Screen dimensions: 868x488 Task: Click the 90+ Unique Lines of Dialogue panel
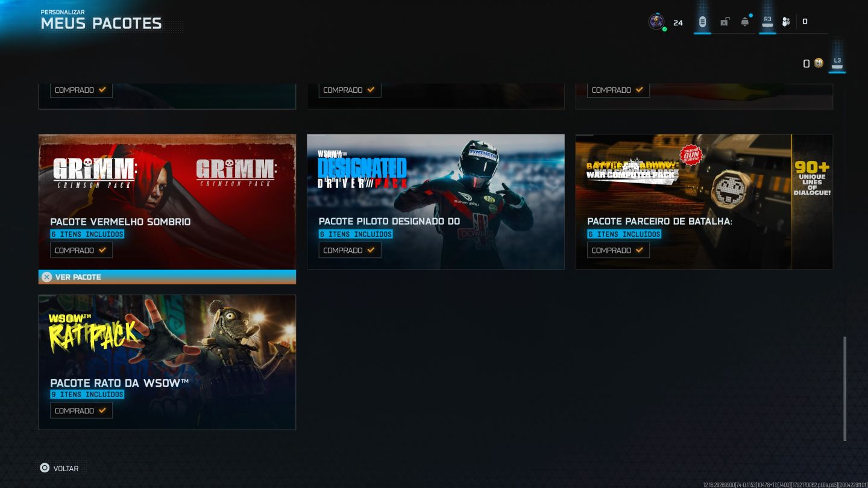[812, 201]
